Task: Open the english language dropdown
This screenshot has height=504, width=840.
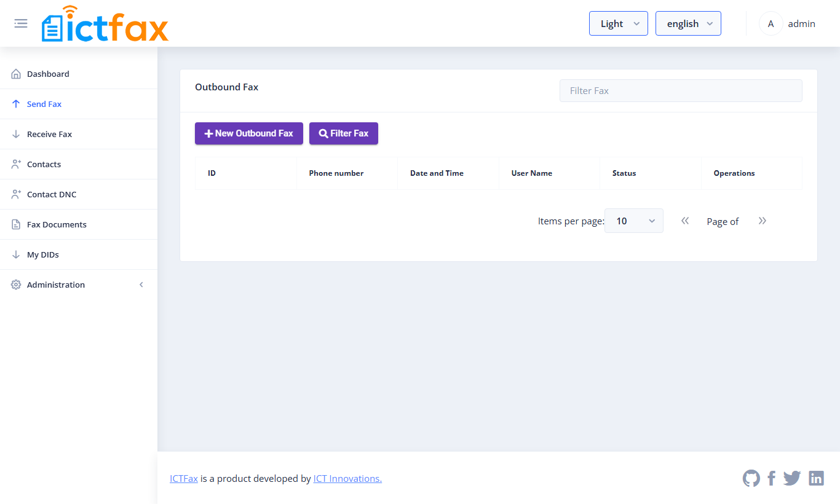Action: pyautogui.click(x=688, y=23)
